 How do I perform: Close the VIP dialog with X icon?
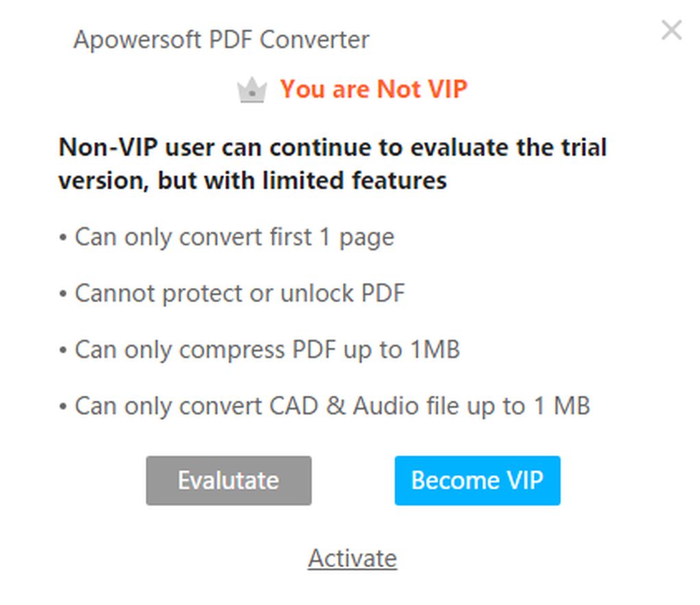(671, 30)
